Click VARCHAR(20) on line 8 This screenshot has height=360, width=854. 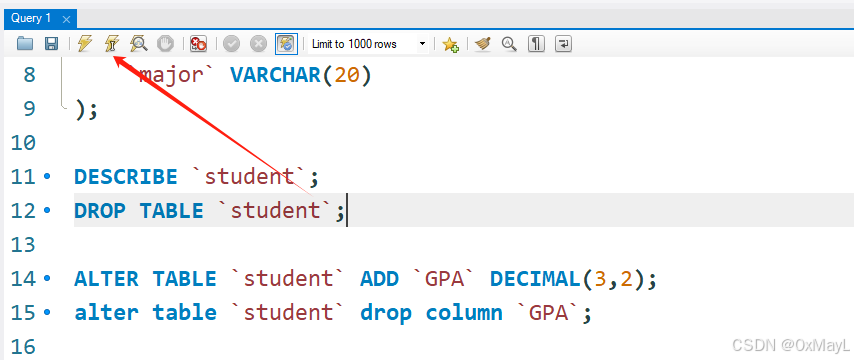point(301,75)
